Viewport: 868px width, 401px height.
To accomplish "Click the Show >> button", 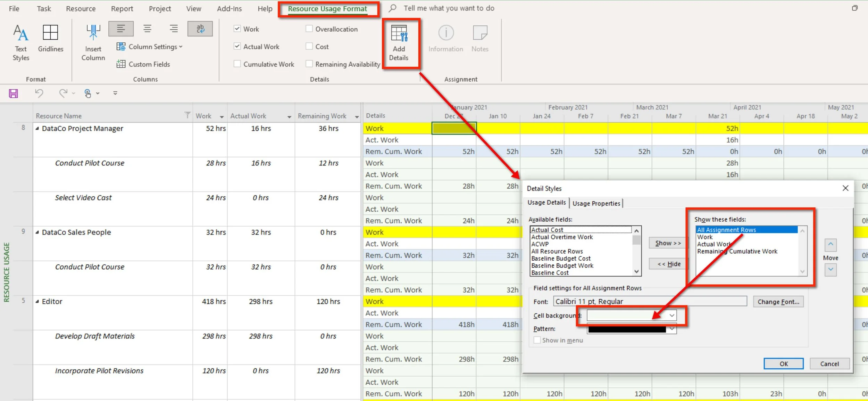I will (x=668, y=243).
